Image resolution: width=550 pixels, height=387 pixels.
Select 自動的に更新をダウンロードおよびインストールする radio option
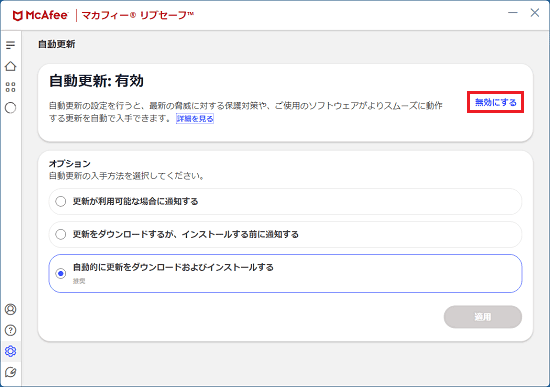pyautogui.click(x=285, y=273)
